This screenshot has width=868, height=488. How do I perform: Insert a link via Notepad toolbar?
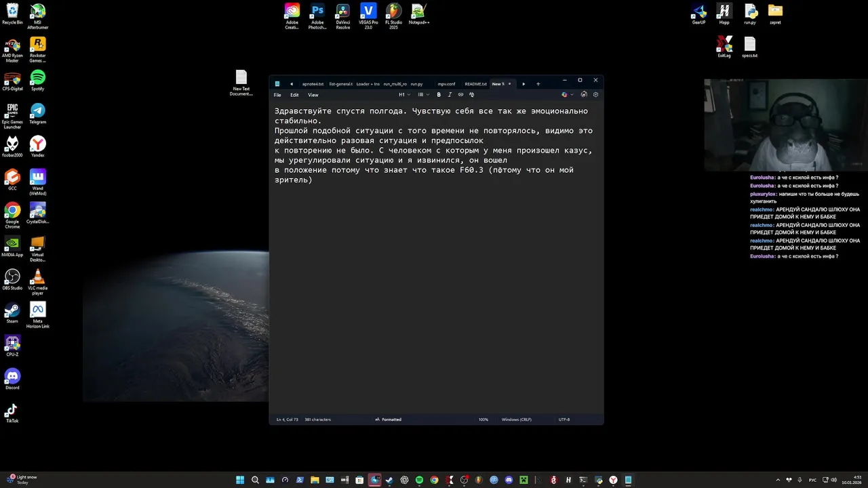(460, 95)
